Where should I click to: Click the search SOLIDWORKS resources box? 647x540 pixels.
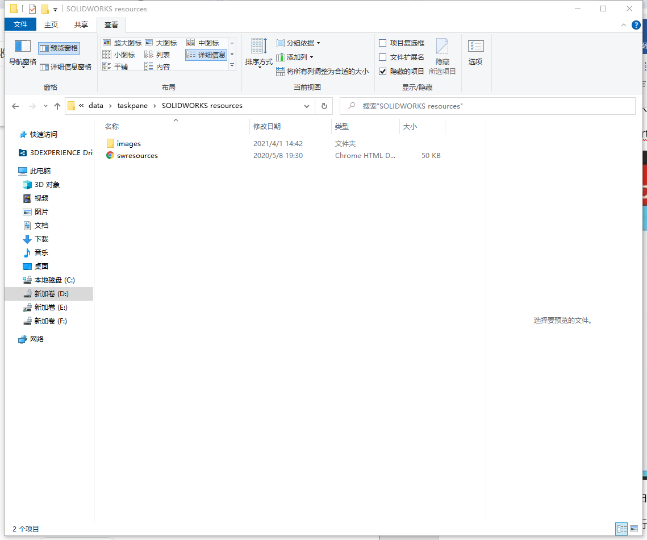click(487, 106)
